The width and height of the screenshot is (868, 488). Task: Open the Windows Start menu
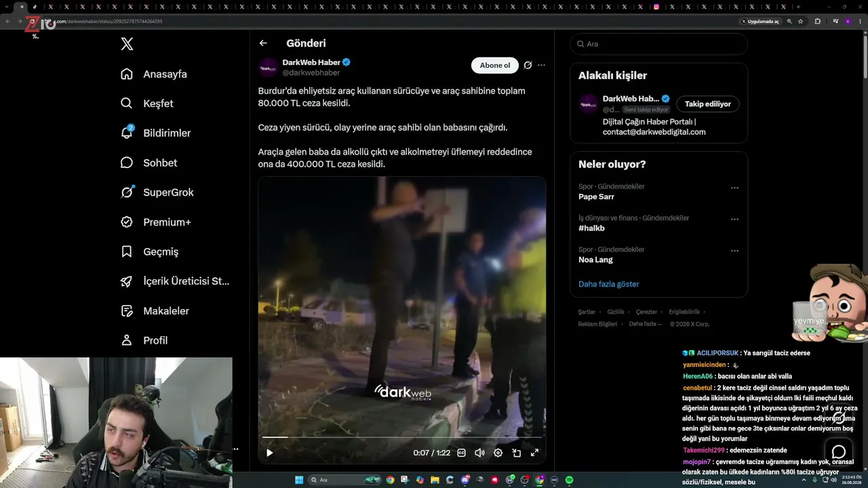point(299,480)
